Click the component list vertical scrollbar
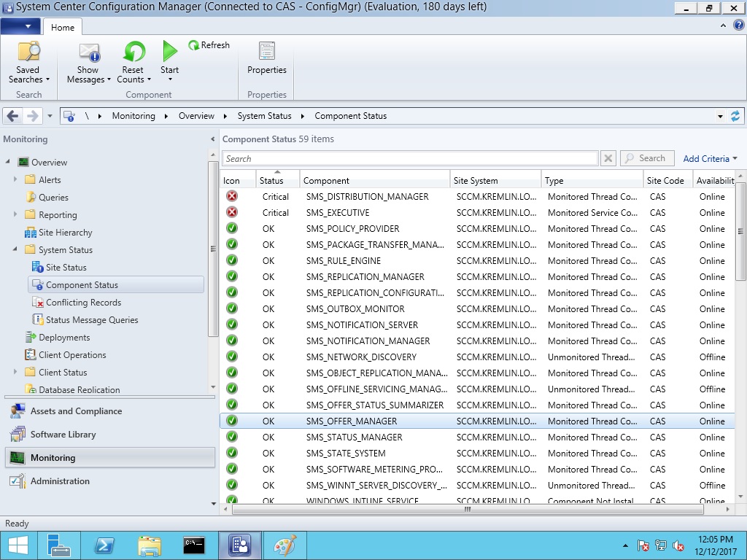The height and width of the screenshot is (560, 747). (740, 231)
